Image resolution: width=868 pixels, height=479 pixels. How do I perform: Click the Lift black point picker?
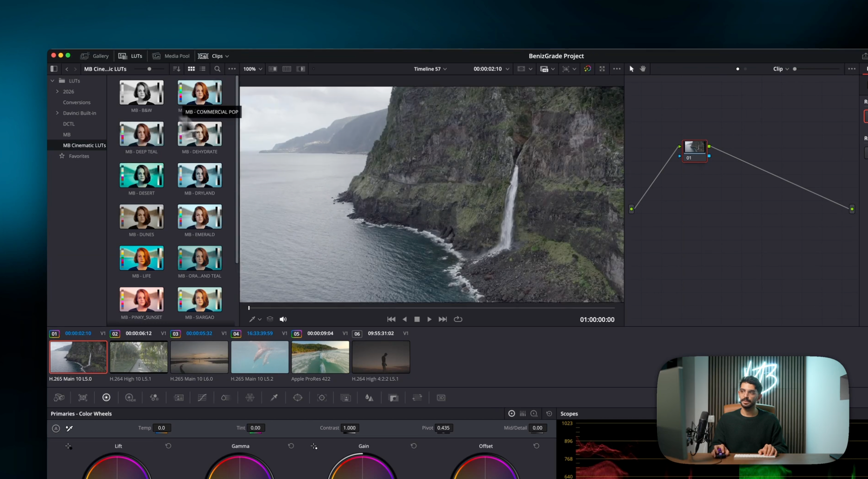pyautogui.click(x=69, y=446)
